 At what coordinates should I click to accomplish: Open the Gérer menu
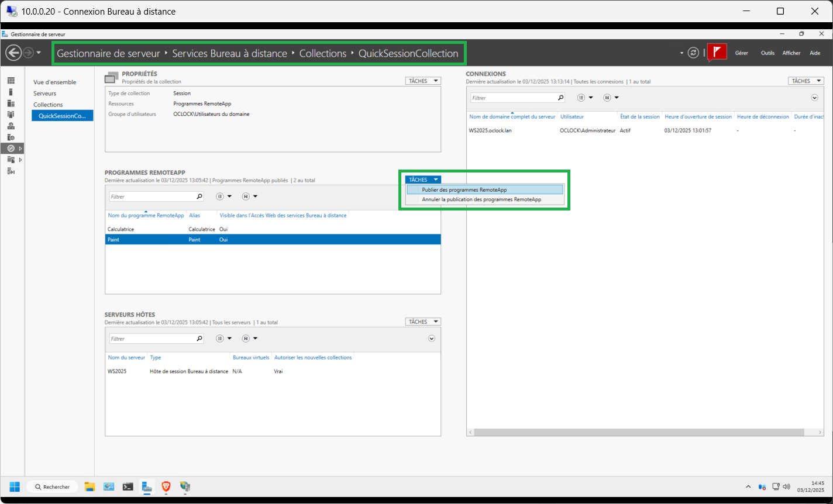[741, 53]
